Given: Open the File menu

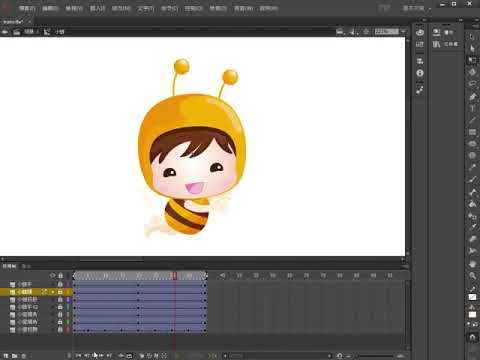Looking at the screenshot, I should (x=27, y=8).
